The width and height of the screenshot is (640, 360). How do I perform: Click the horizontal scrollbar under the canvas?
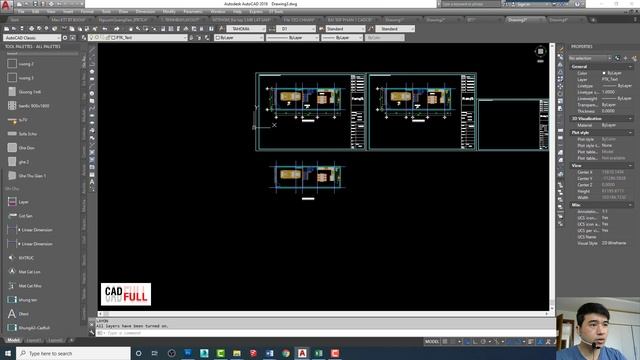[323, 313]
